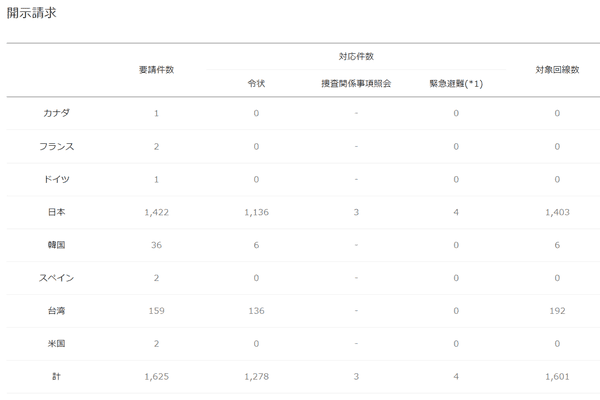Select the カナダ row label
Viewport: 600px width, 400px height.
click(x=56, y=113)
